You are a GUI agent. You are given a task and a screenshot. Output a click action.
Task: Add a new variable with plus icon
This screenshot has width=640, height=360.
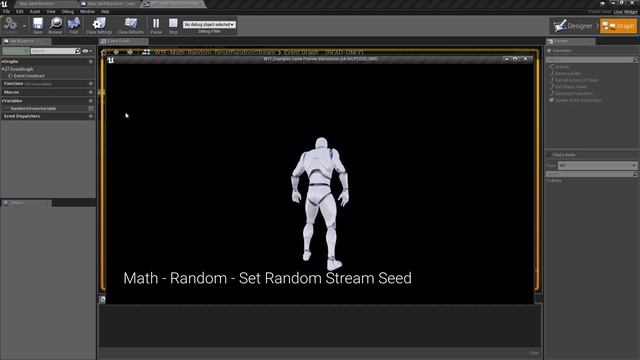(91, 101)
